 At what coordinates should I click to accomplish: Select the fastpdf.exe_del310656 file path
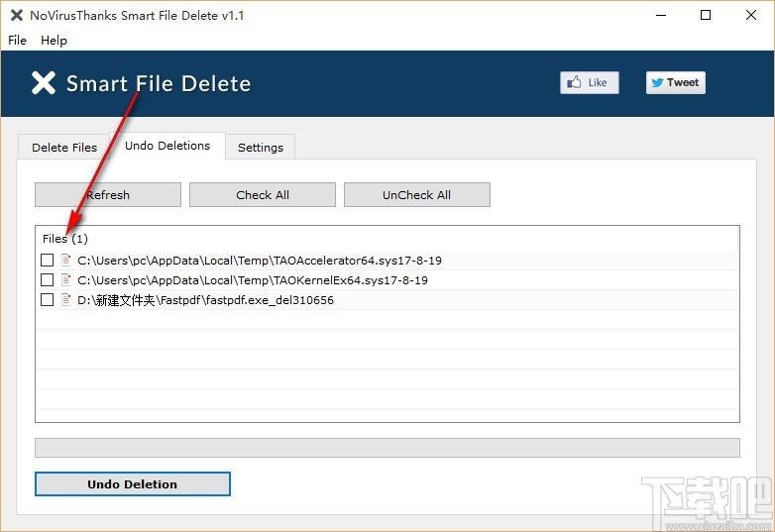205,300
